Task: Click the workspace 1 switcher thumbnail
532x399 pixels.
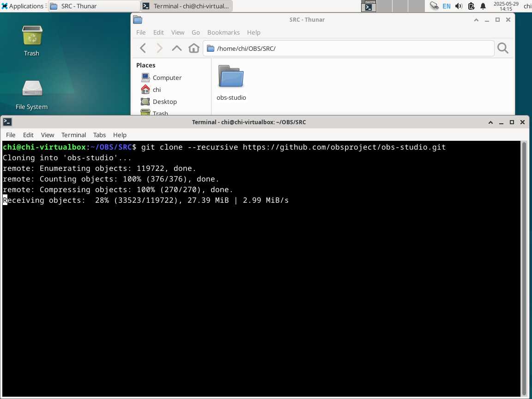Action: click(369, 6)
